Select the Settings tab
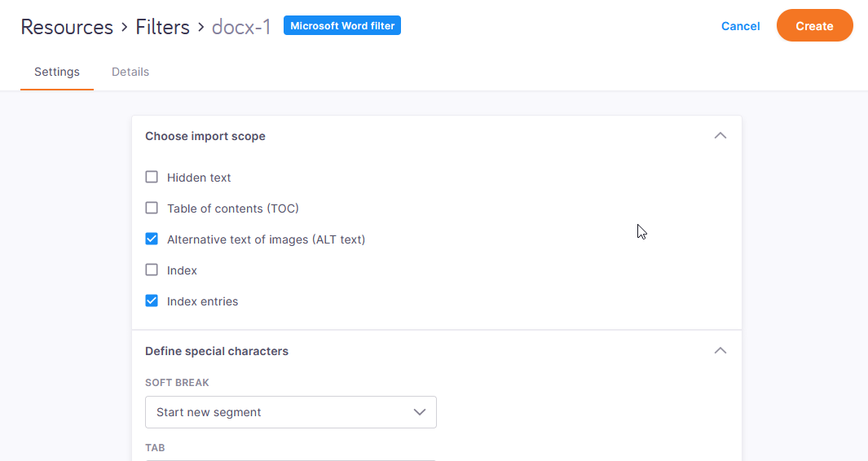The width and height of the screenshot is (868, 461). [x=57, y=72]
